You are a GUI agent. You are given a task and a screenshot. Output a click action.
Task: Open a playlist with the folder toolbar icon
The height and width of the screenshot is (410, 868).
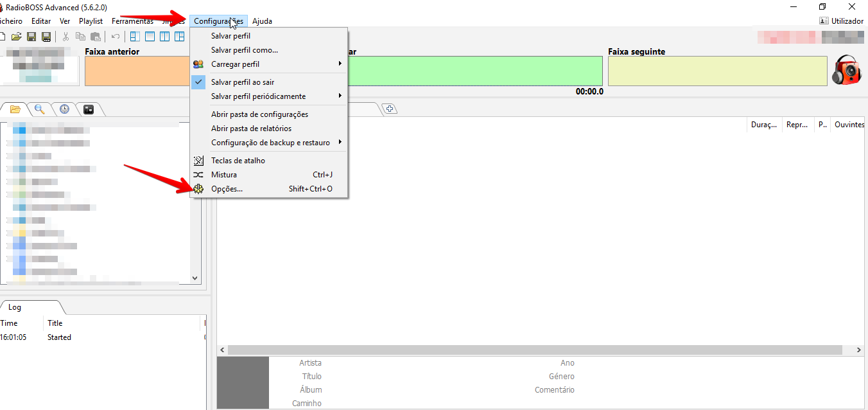tap(17, 37)
